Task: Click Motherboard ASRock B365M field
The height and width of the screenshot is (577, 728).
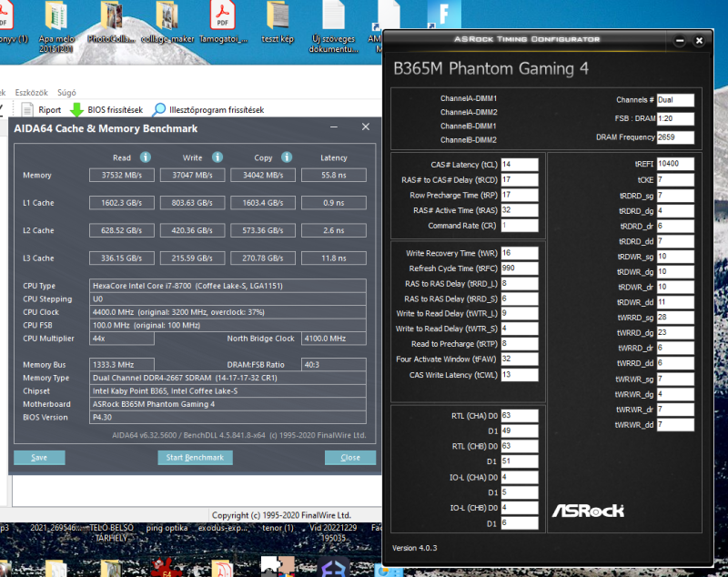Action: coord(227,404)
